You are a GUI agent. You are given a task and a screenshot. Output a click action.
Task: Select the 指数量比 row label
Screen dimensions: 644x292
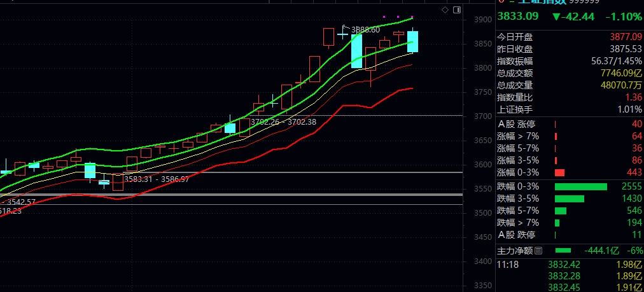tap(515, 97)
